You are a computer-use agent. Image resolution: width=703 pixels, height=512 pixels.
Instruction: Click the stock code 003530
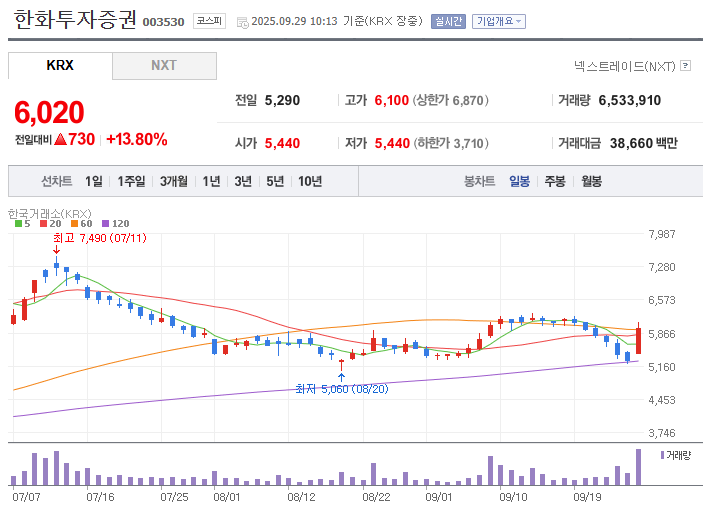click(x=163, y=22)
